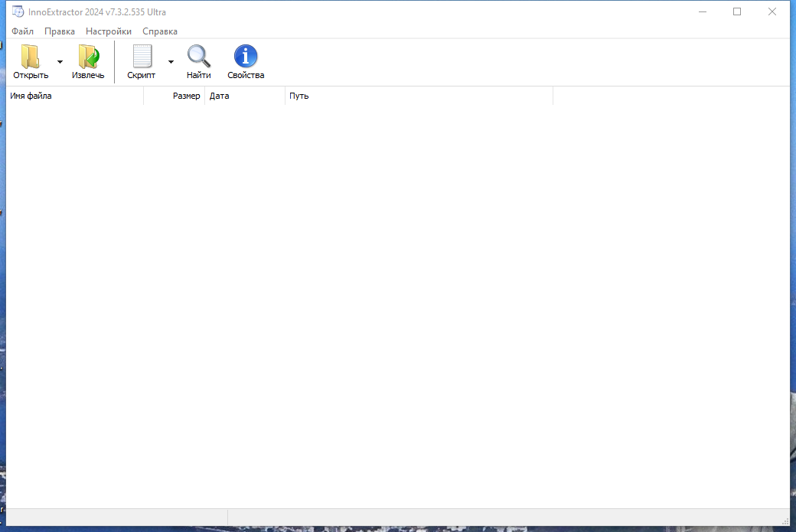Minimize the InnoExtractor window
The width and height of the screenshot is (796, 532).
[702, 11]
